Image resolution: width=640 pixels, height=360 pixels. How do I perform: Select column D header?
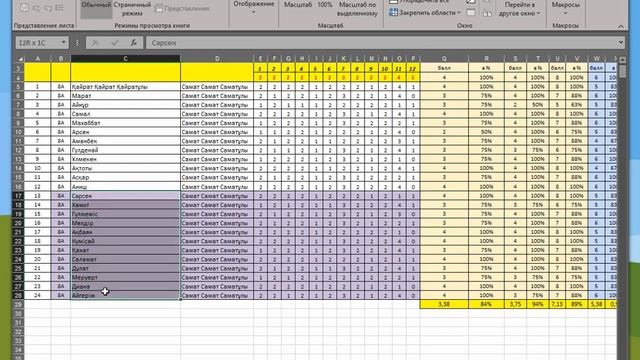tap(217, 59)
